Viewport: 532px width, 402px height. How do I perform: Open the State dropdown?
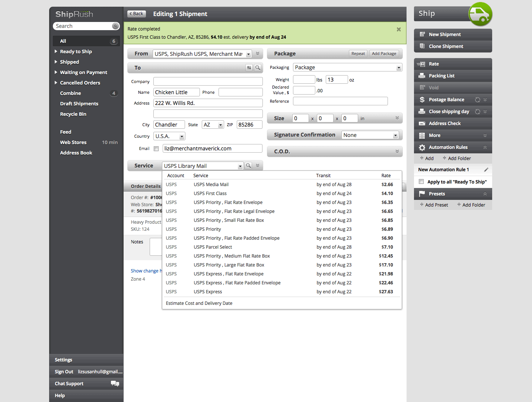coord(220,125)
